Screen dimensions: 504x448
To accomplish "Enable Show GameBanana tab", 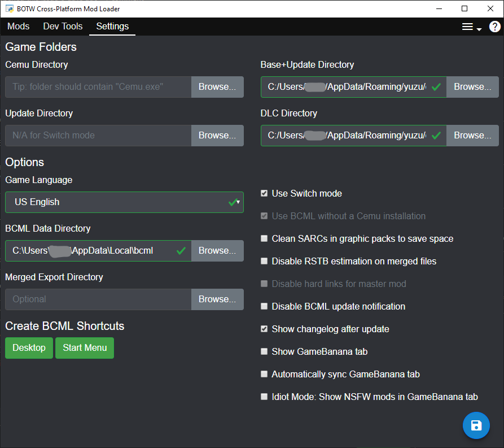I will click(x=264, y=351).
